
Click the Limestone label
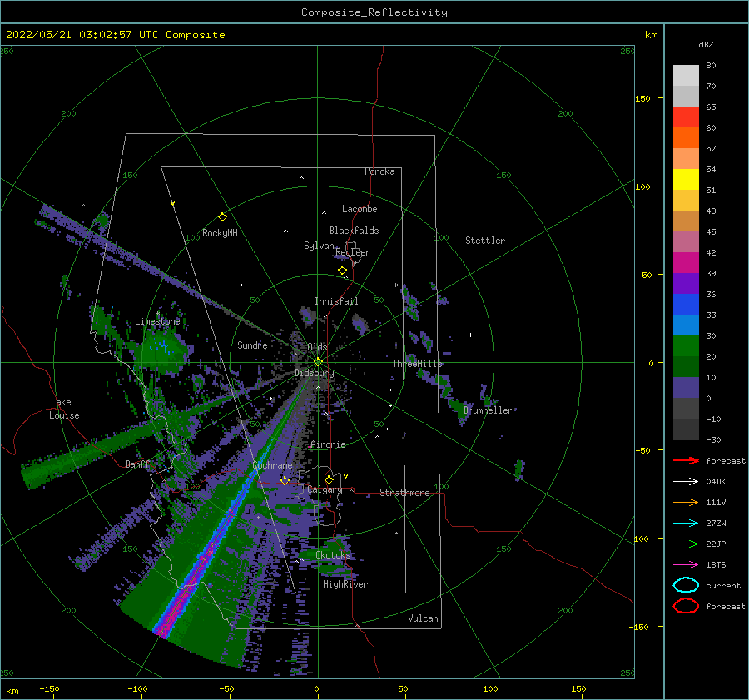click(157, 321)
